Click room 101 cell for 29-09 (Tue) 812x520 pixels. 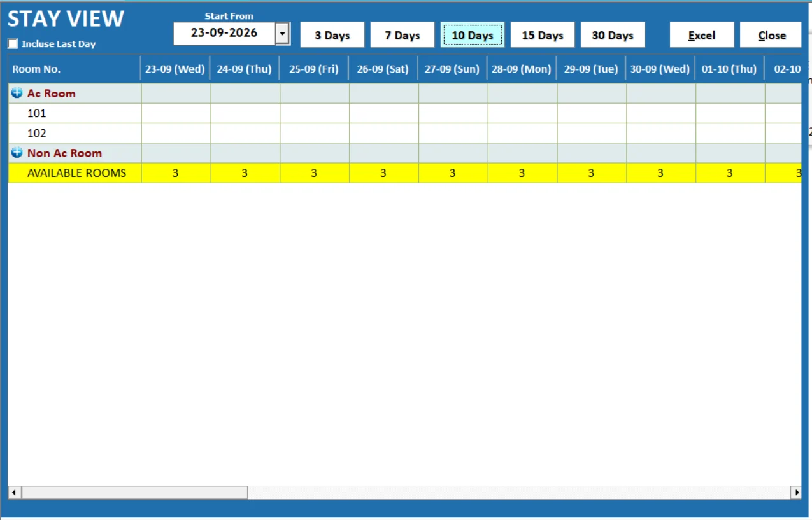click(592, 113)
